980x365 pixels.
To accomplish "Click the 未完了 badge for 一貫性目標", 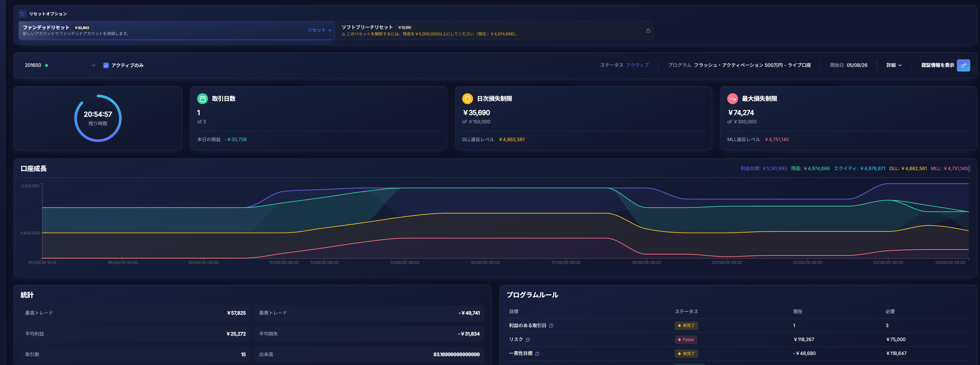I will tap(686, 354).
